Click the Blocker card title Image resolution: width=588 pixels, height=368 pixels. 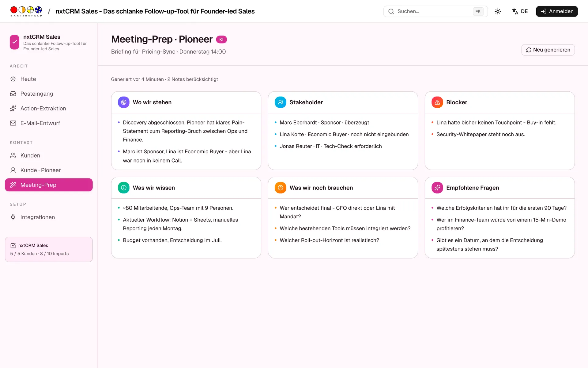pos(457,102)
